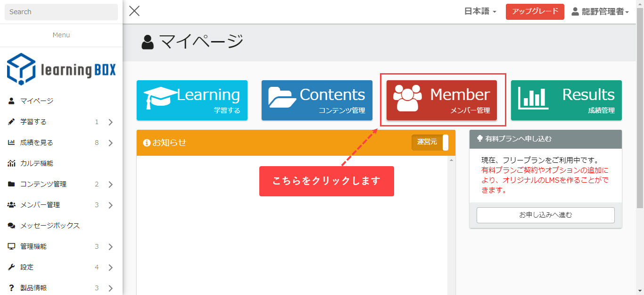
Task: Close the sidebar with X icon
Action: (x=134, y=11)
